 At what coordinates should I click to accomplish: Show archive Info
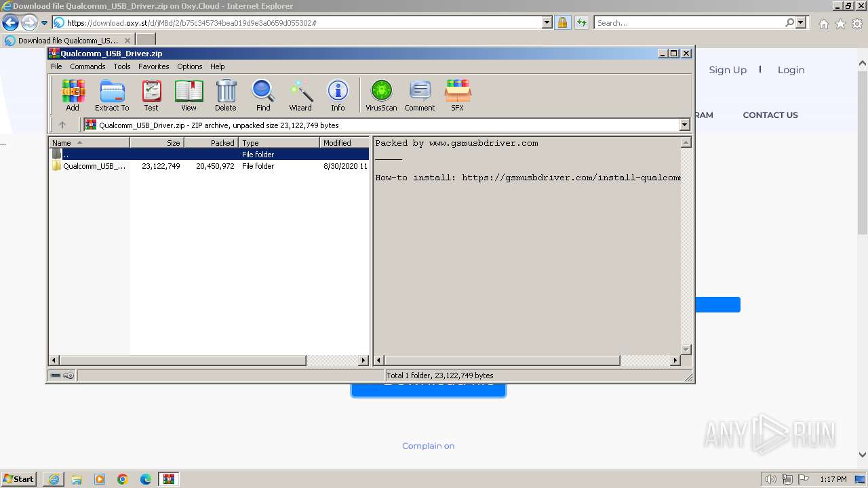click(338, 95)
